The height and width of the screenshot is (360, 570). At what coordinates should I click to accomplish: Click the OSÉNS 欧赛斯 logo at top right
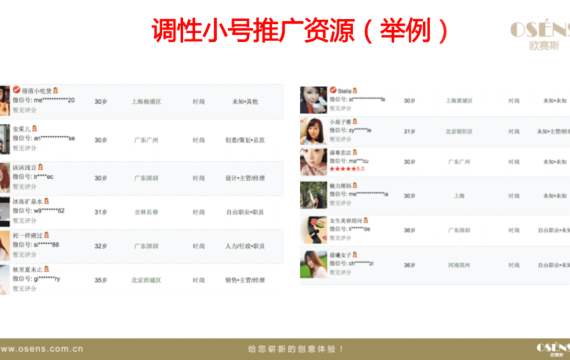[x=540, y=36]
